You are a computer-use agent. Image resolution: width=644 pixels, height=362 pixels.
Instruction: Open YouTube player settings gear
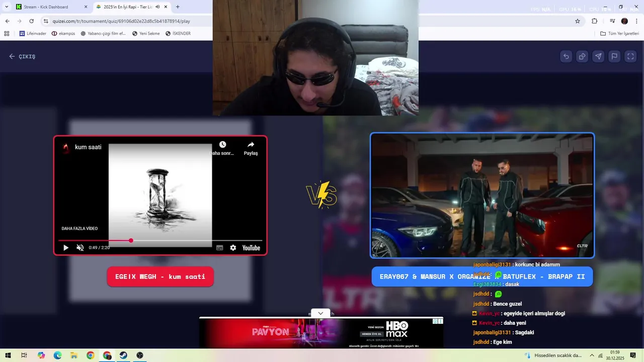tap(233, 248)
